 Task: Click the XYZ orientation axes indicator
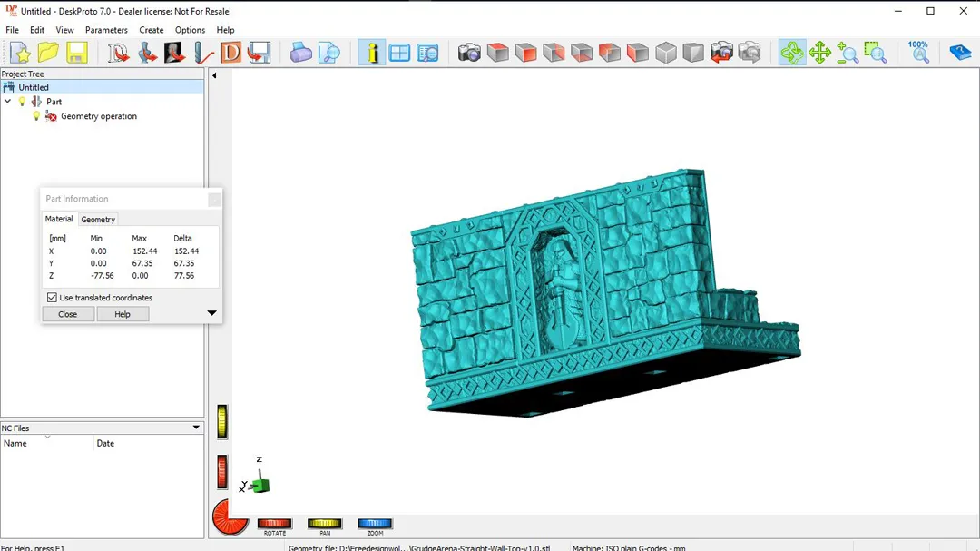point(255,477)
